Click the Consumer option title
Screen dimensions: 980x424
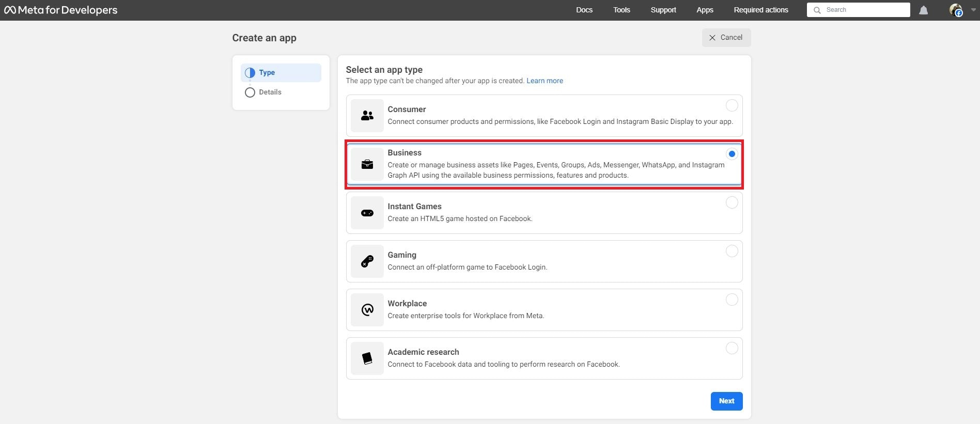(x=407, y=109)
